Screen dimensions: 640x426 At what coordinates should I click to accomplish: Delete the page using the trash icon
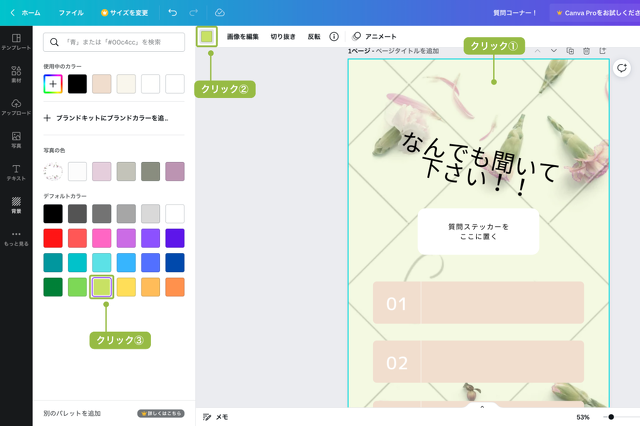pos(586,51)
